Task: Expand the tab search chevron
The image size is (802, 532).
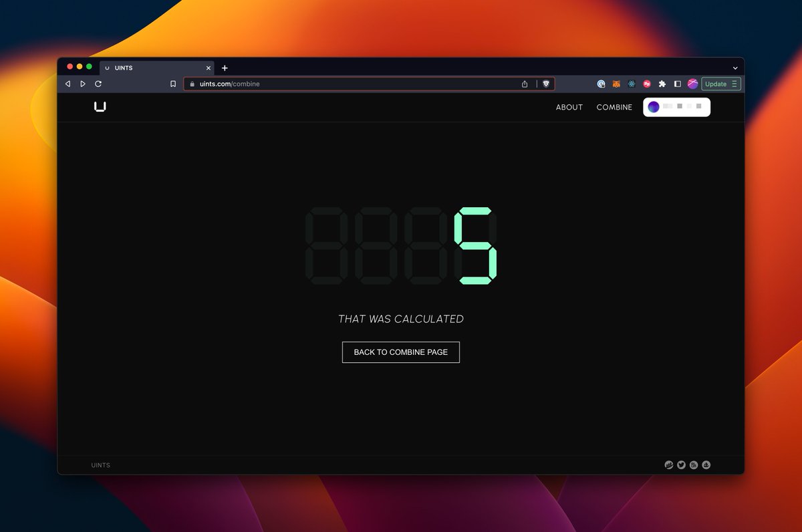Action: click(735, 68)
